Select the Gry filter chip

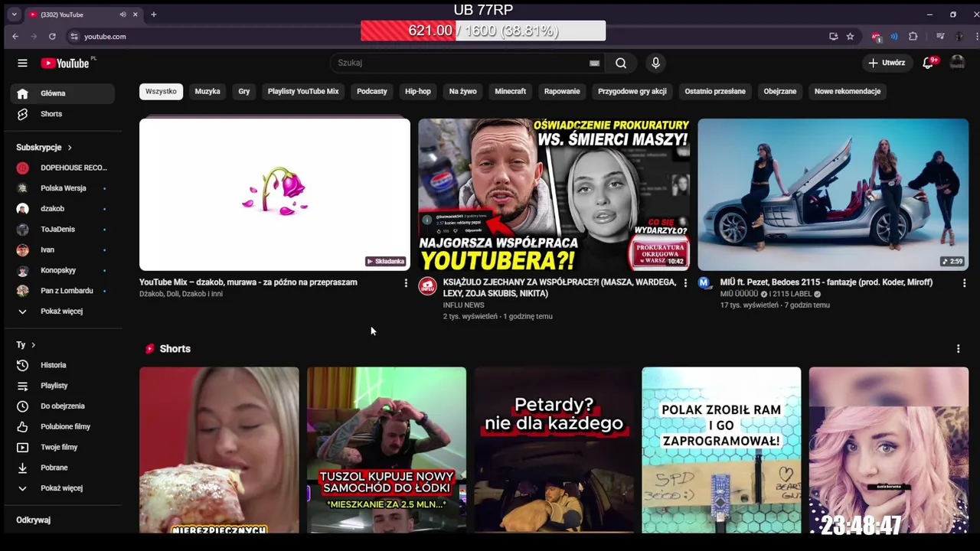pos(244,91)
